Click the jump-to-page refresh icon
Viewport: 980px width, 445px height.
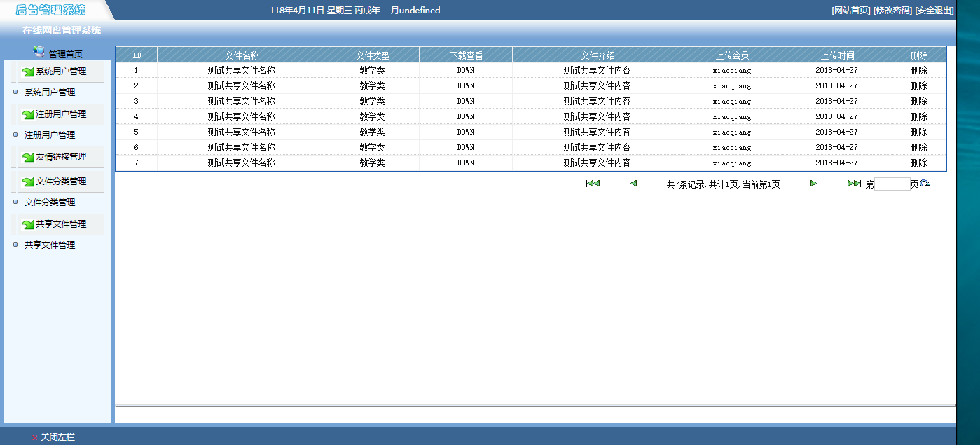pyautogui.click(x=925, y=184)
